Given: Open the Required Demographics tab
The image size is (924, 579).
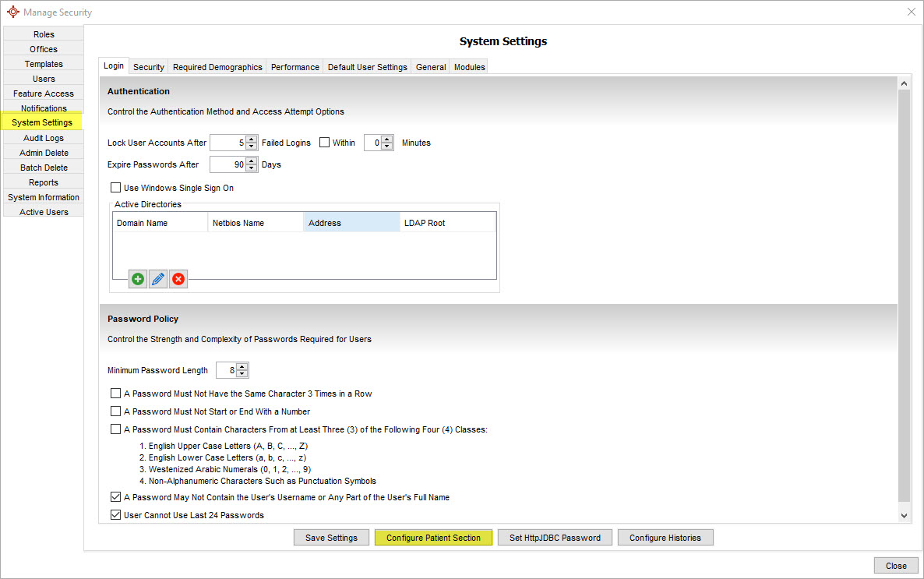Looking at the screenshot, I should [x=217, y=67].
